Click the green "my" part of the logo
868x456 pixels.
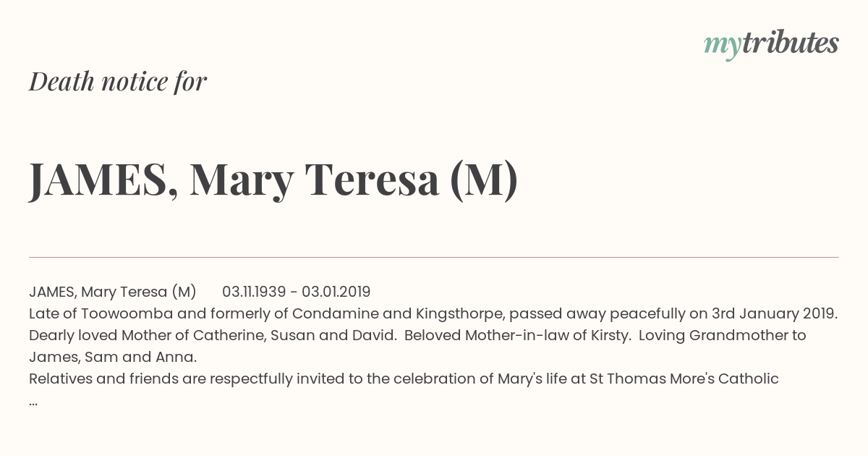pyautogui.click(x=723, y=47)
